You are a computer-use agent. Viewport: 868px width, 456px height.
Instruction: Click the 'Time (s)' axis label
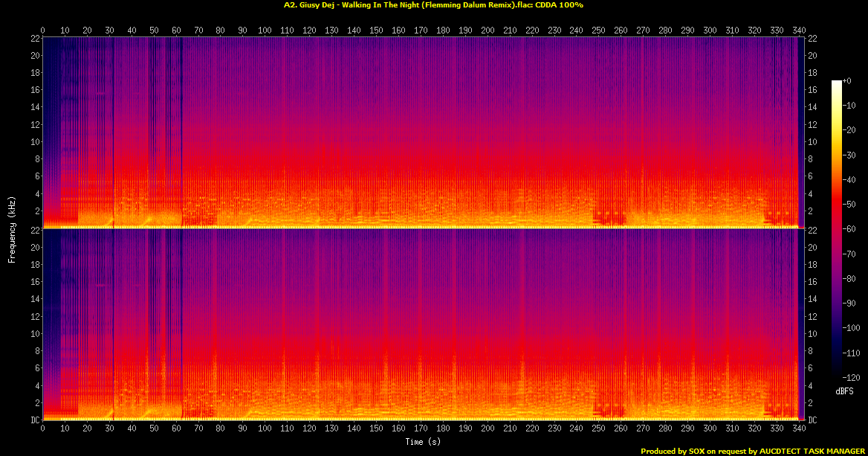coord(423,442)
